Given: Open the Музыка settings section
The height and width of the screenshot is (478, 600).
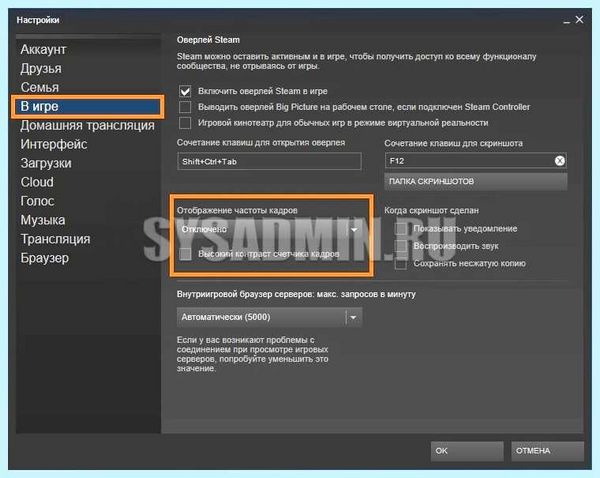Looking at the screenshot, I should [x=43, y=220].
